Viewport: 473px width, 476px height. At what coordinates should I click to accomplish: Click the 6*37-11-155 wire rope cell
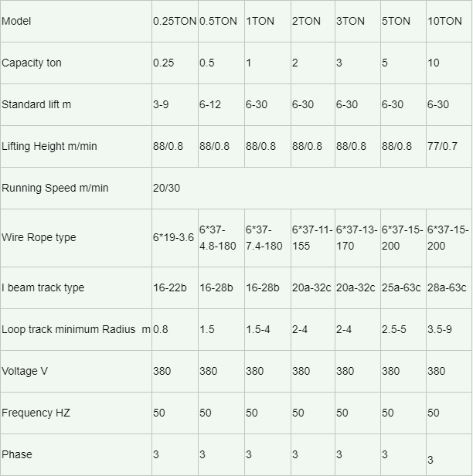tap(313, 238)
